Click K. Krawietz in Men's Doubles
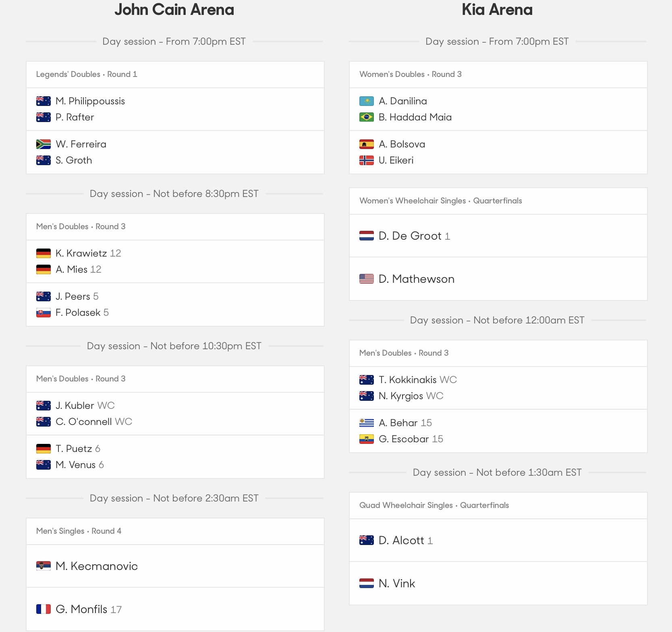This screenshot has height=632, width=672. pyautogui.click(x=81, y=253)
